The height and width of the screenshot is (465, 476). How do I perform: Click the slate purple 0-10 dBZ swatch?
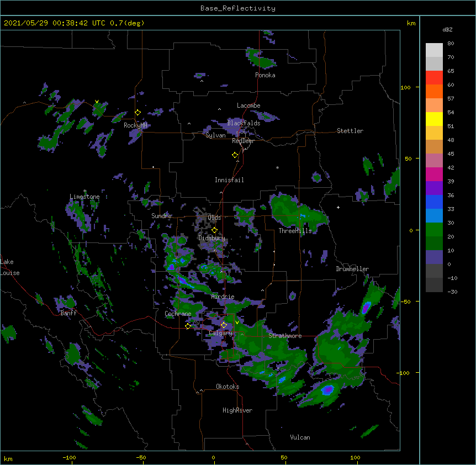pyautogui.click(x=434, y=257)
